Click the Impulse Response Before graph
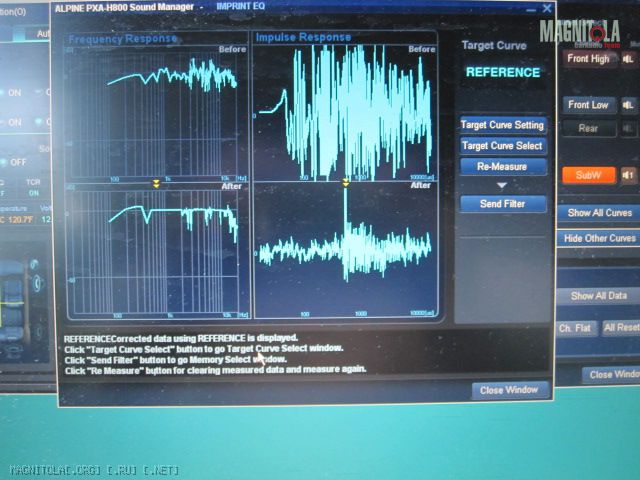Viewport: 640px width, 480px height. tap(345, 112)
